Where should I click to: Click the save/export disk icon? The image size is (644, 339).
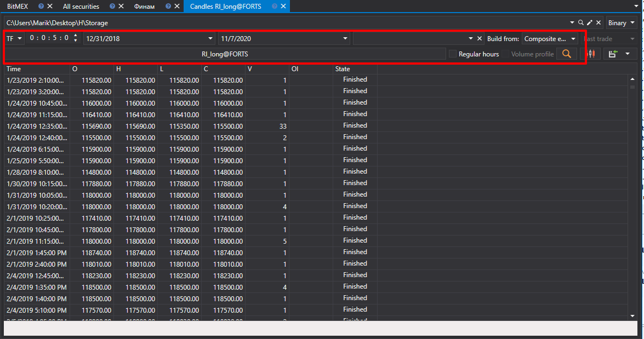[613, 54]
